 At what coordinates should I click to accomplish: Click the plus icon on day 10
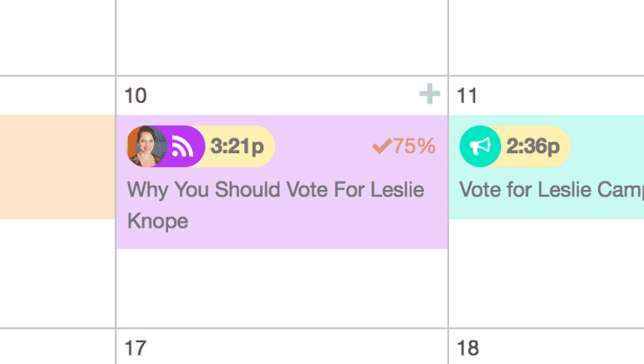click(430, 94)
